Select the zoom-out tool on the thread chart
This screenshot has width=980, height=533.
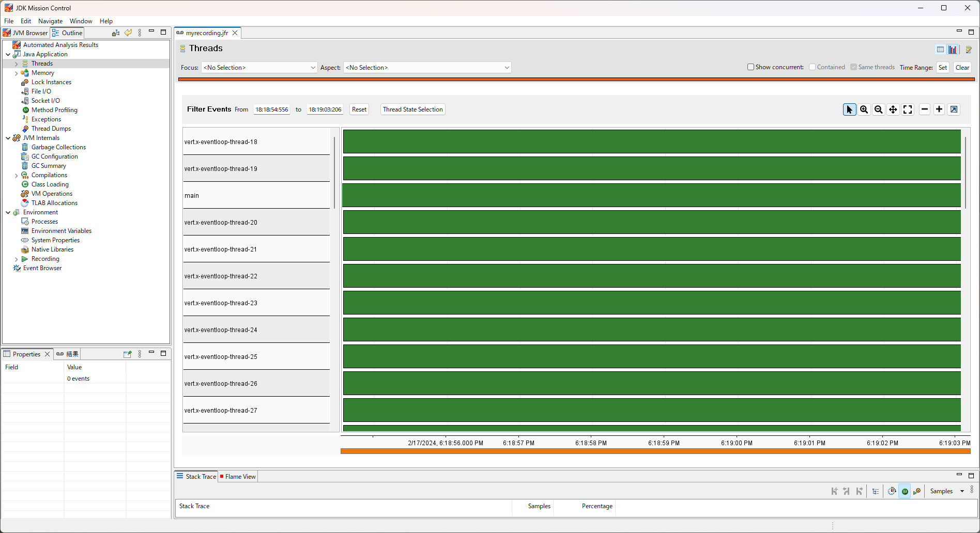pyautogui.click(x=878, y=109)
